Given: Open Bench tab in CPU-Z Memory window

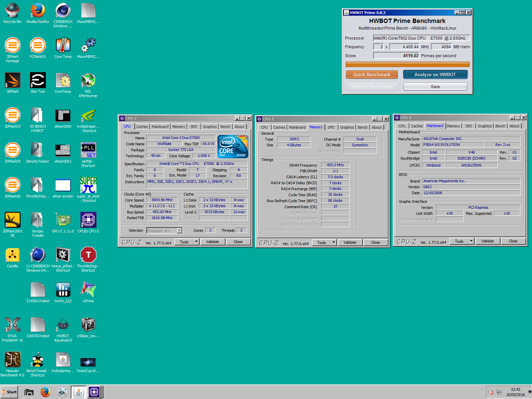Looking at the screenshot, I should click(363, 127).
